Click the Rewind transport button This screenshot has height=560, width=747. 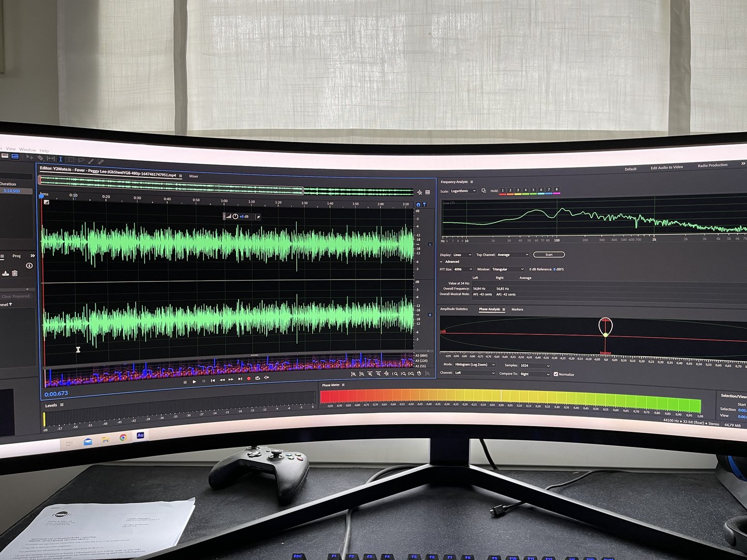223,380
